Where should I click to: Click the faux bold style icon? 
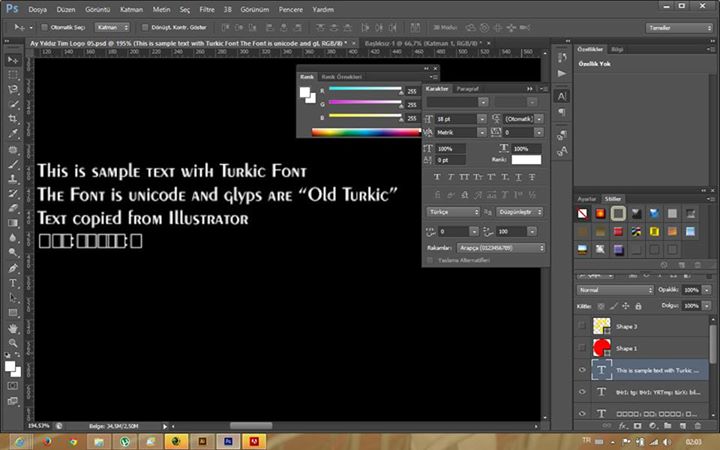click(x=438, y=177)
